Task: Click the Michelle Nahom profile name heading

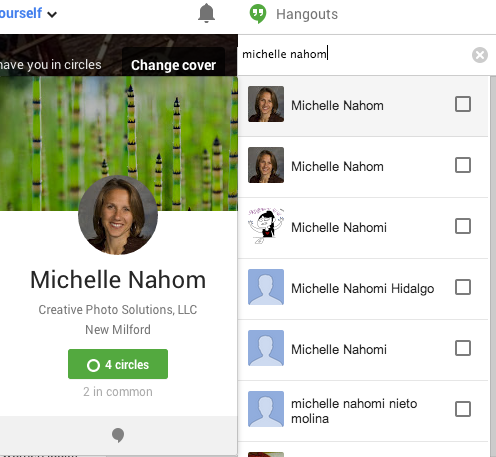Action: coord(118,280)
